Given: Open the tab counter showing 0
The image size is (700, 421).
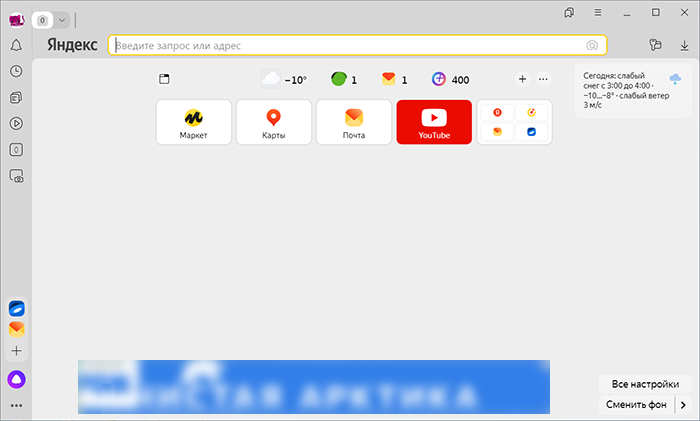Looking at the screenshot, I should [x=42, y=20].
